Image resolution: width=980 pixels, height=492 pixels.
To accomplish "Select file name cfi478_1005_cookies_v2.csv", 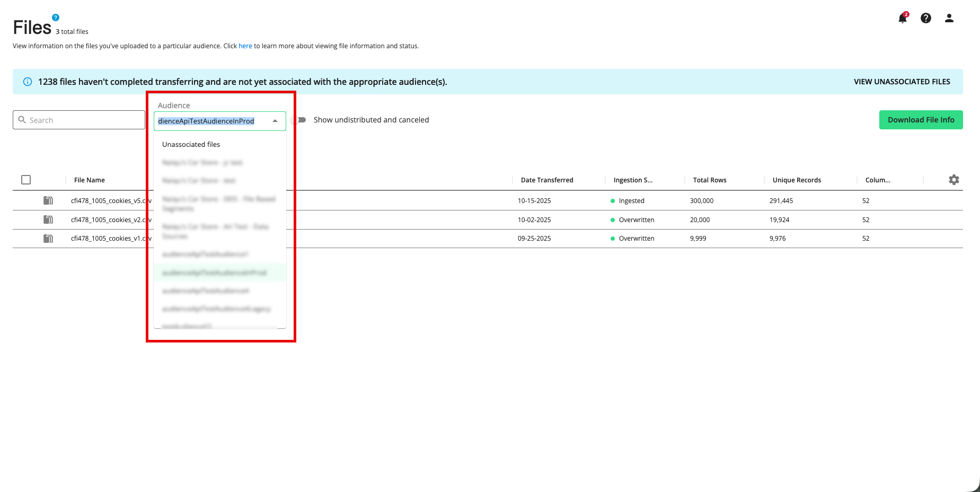I will (x=111, y=220).
